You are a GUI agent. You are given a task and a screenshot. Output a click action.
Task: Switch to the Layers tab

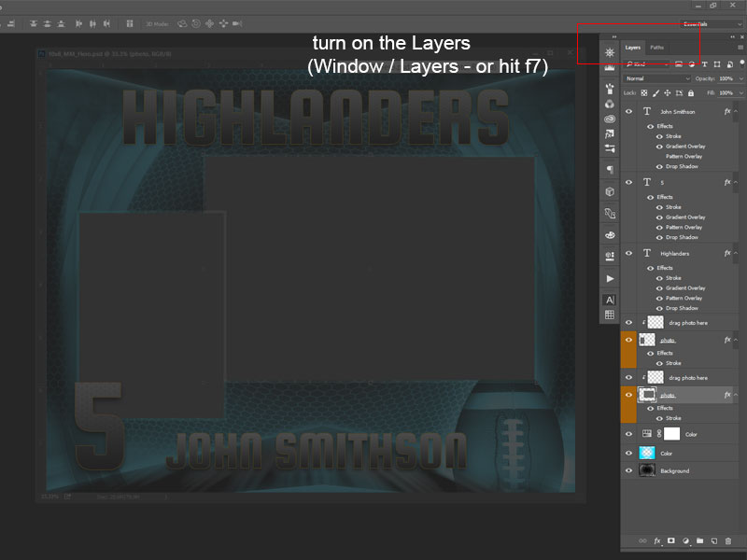click(x=633, y=48)
